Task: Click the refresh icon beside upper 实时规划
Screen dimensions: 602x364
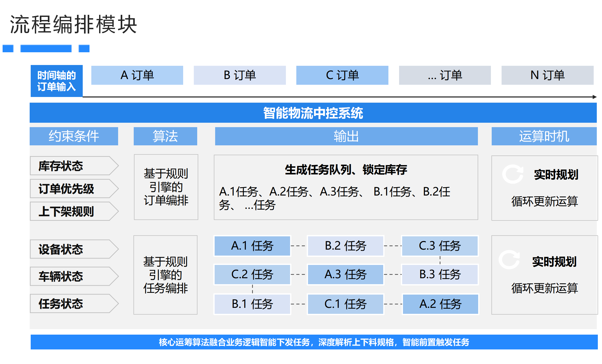Action: point(513,174)
